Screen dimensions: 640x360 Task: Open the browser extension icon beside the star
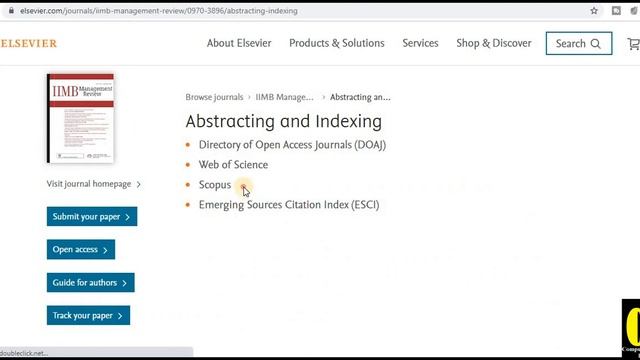coord(616,11)
